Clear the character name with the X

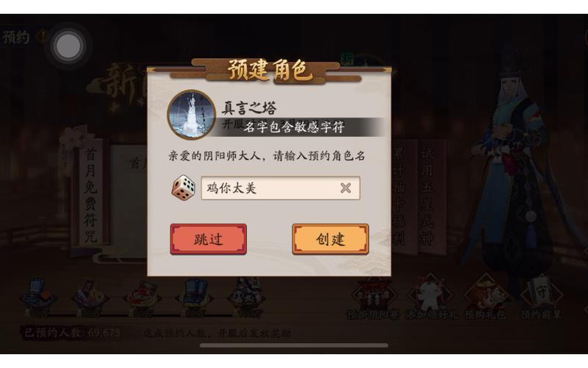(345, 188)
